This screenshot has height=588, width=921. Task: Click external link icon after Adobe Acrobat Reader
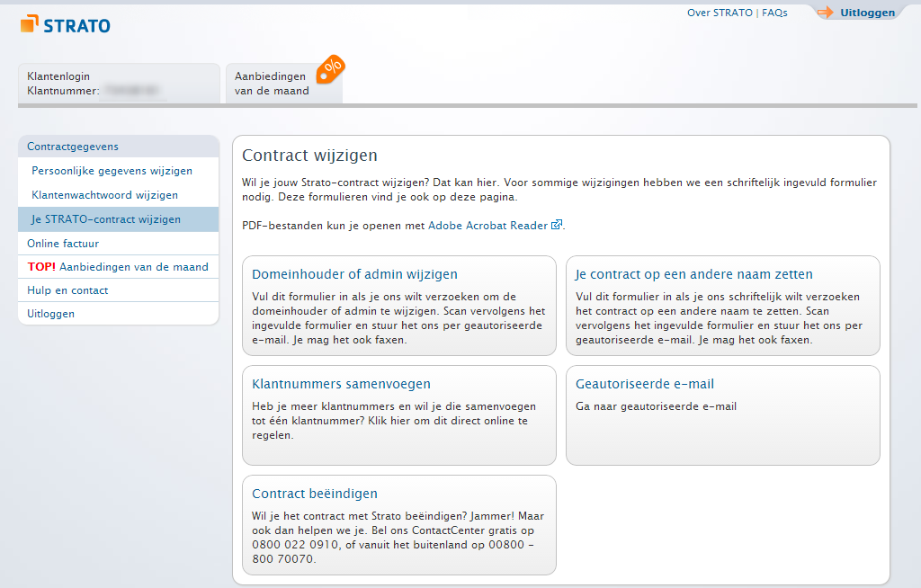[x=557, y=225]
